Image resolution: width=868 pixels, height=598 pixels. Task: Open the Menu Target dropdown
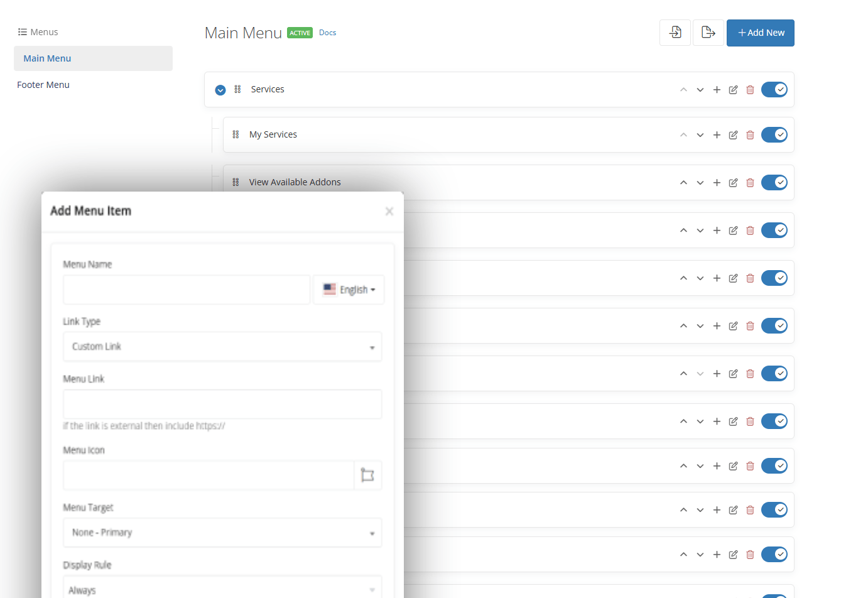click(222, 533)
